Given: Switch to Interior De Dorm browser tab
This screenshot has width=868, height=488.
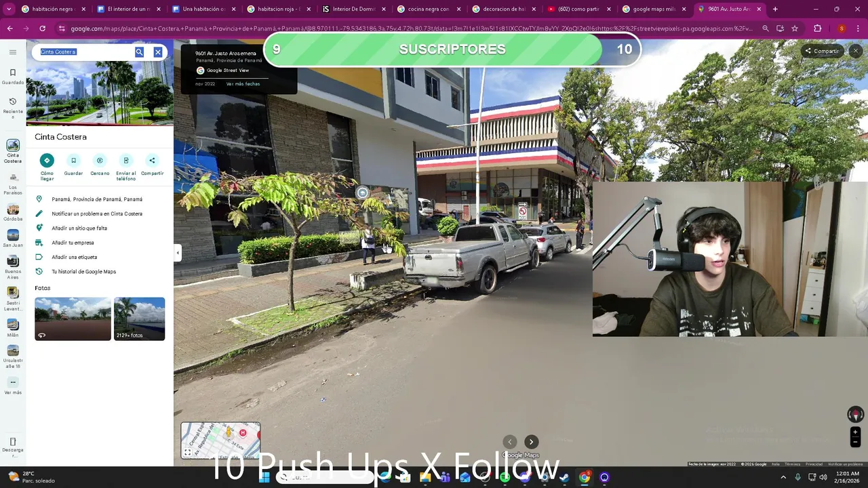Looking at the screenshot, I should (354, 9).
